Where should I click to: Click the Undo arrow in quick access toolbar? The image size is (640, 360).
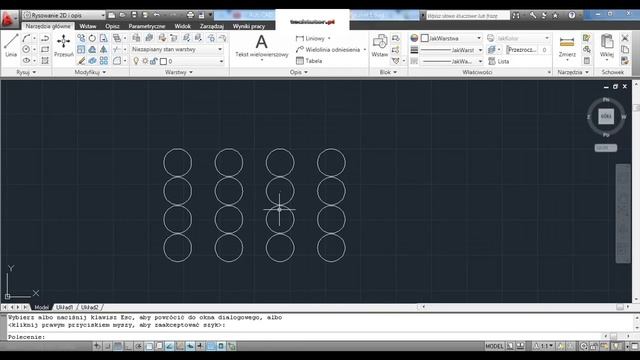click(x=156, y=15)
